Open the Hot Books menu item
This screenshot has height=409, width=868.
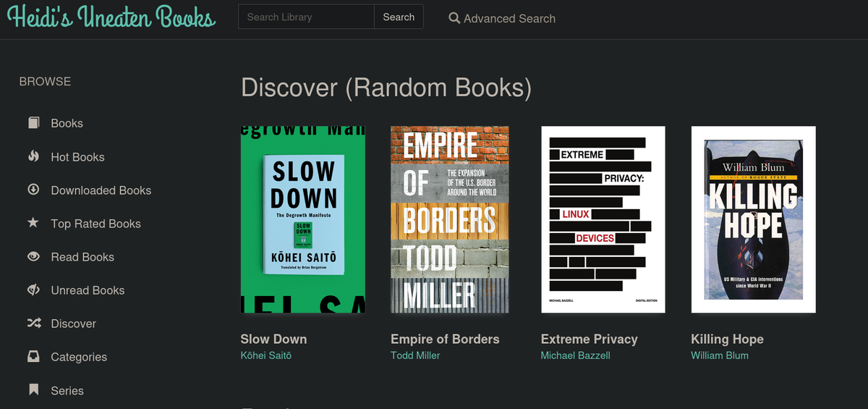[x=77, y=157]
